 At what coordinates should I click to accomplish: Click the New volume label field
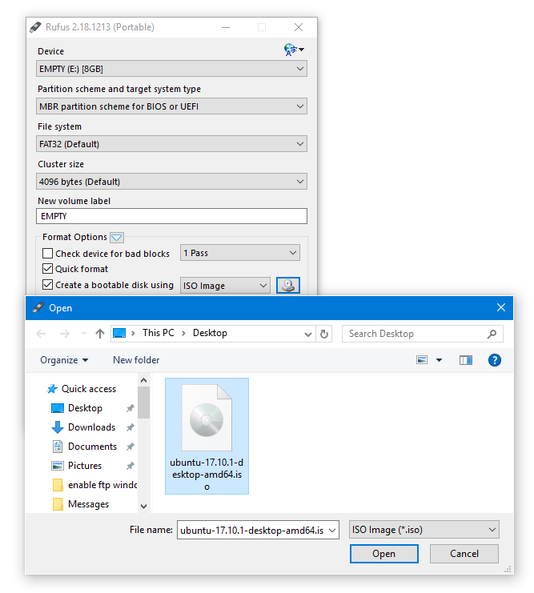[x=172, y=216]
